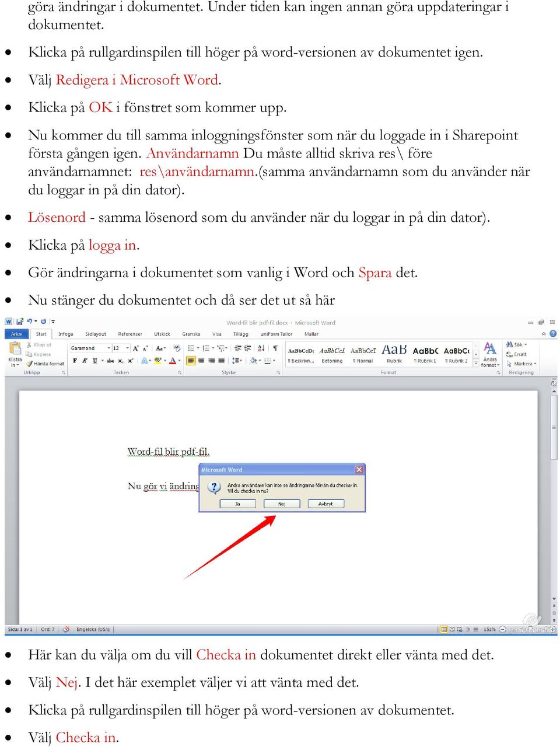Image resolution: width=560 pixels, height=747 pixels.
Task: Justify the paragraph text
Action: pyautogui.click(x=221, y=361)
